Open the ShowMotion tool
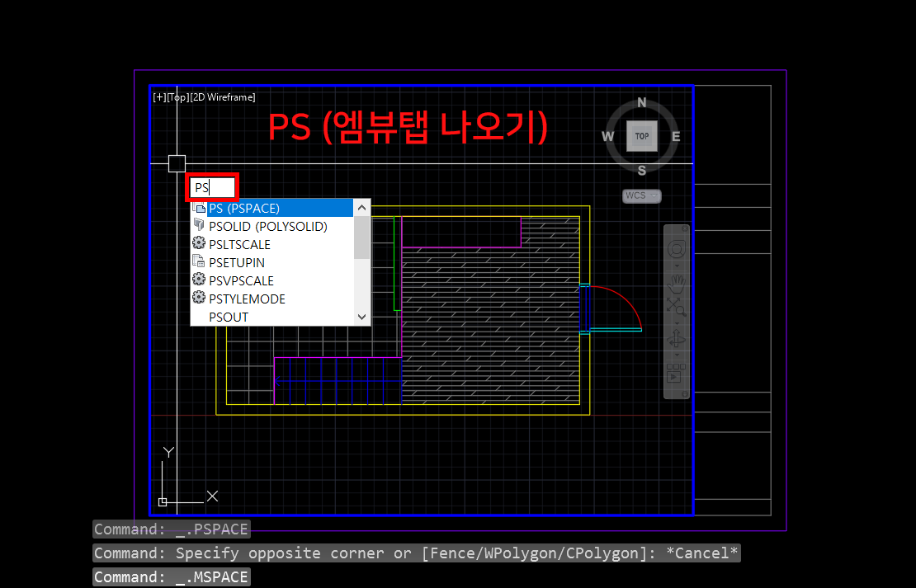The height and width of the screenshot is (588, 916). [677, 374]
